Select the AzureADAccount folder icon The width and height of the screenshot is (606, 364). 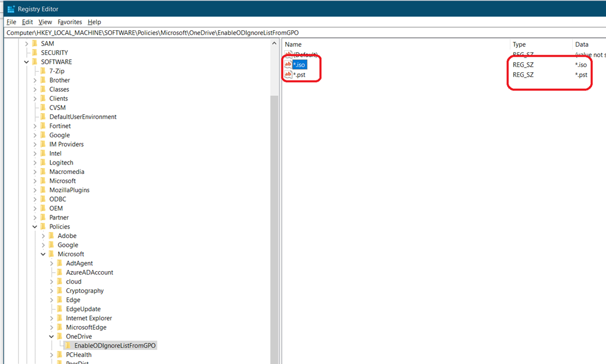tap(60, 272)
